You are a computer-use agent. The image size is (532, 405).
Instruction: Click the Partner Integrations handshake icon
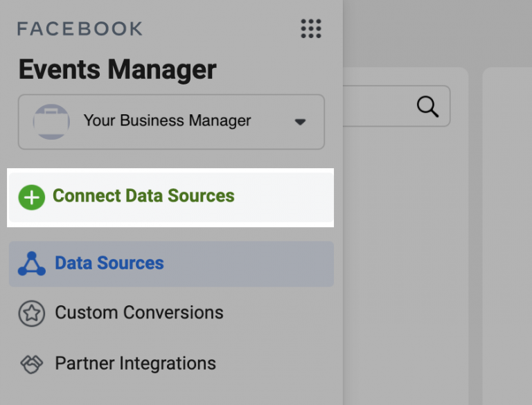(x=32, y=363)
